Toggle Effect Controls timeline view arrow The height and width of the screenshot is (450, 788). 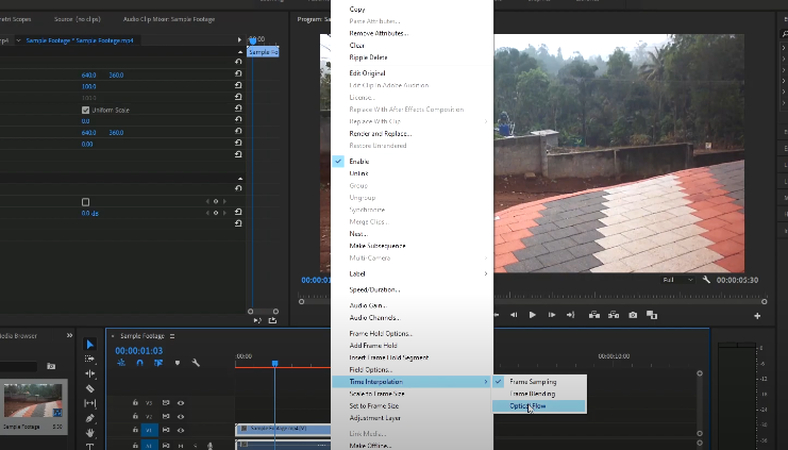click(239, 40)
